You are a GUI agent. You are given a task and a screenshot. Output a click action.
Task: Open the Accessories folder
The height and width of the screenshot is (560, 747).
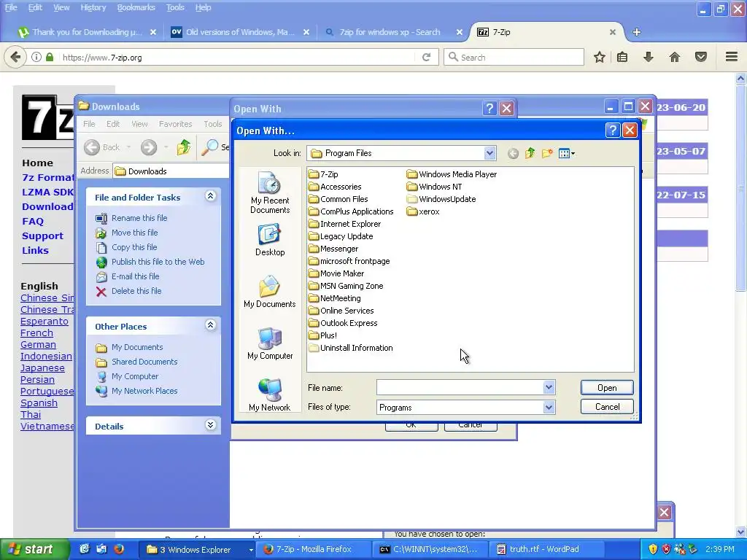pyautogui.click(x=334, y=187)
